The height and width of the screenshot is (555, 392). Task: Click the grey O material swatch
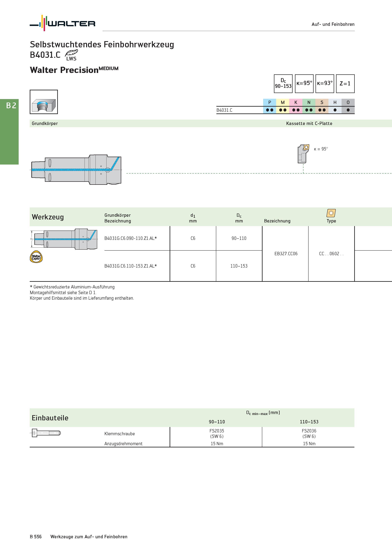348,106
